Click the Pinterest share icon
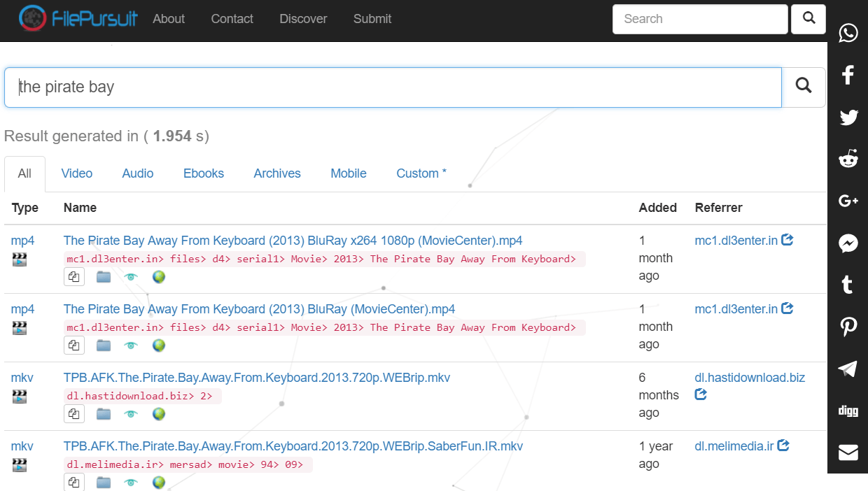868x491 pixels. click(x=848, y=327)
